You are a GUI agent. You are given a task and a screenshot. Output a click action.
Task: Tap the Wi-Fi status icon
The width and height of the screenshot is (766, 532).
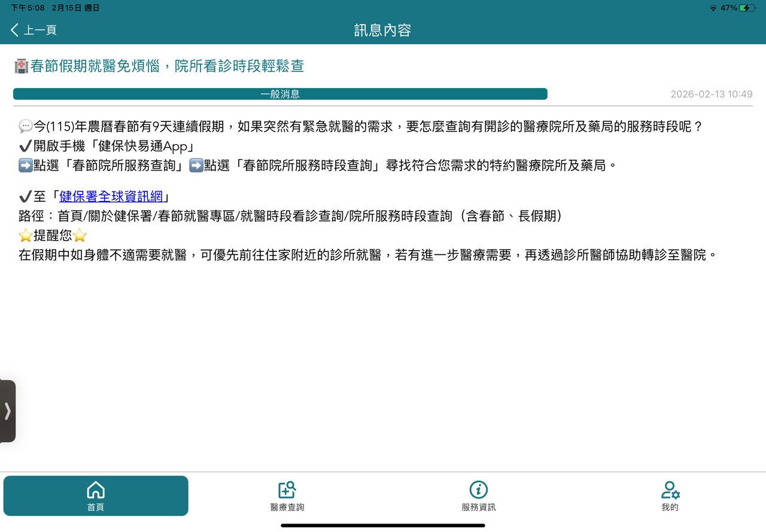(713, 8)
